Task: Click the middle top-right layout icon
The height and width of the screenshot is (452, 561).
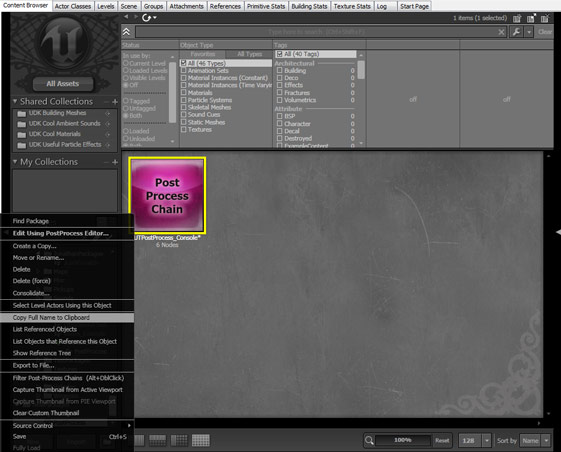Action: pos(531,18)
